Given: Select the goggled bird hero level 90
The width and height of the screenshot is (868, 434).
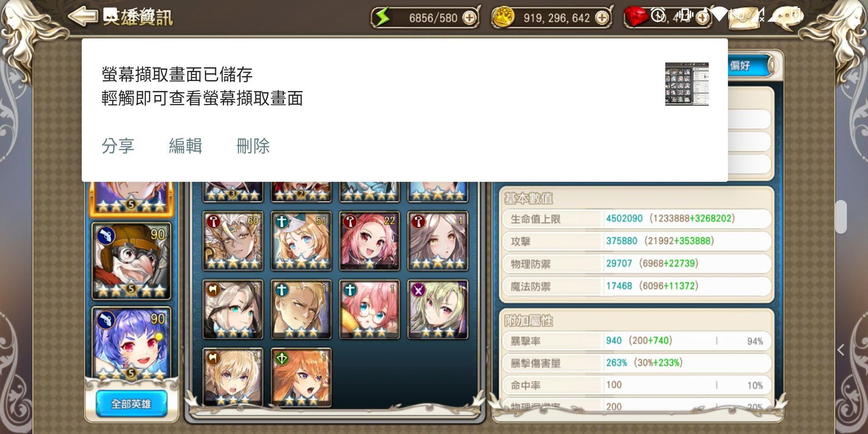Looking at the screenshot, I should (131, 261).
